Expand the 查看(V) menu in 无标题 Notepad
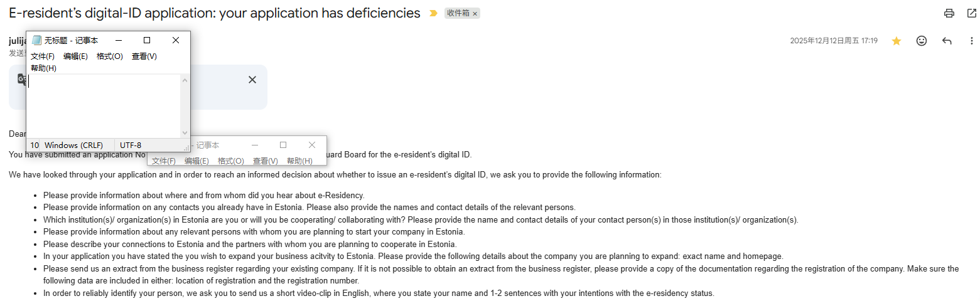Viewport: 980px width, 301px height. (x=144, y=56)
